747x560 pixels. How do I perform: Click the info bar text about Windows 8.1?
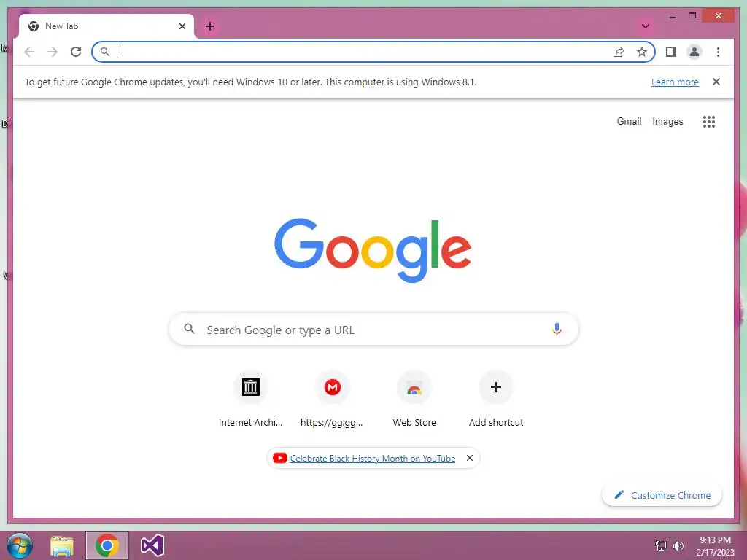tap(251, 82)
